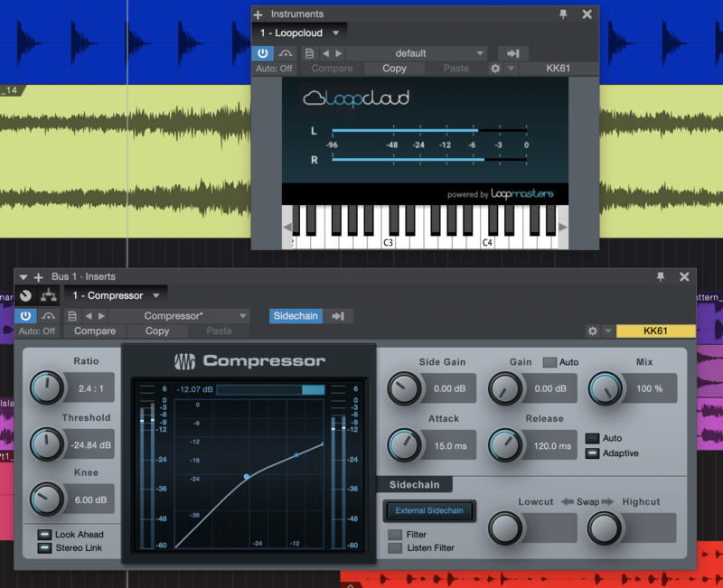Shift the Loopcloud keyboard left with arrow
This screenshot has height=588, width=723.
click(x=286, y=228)
